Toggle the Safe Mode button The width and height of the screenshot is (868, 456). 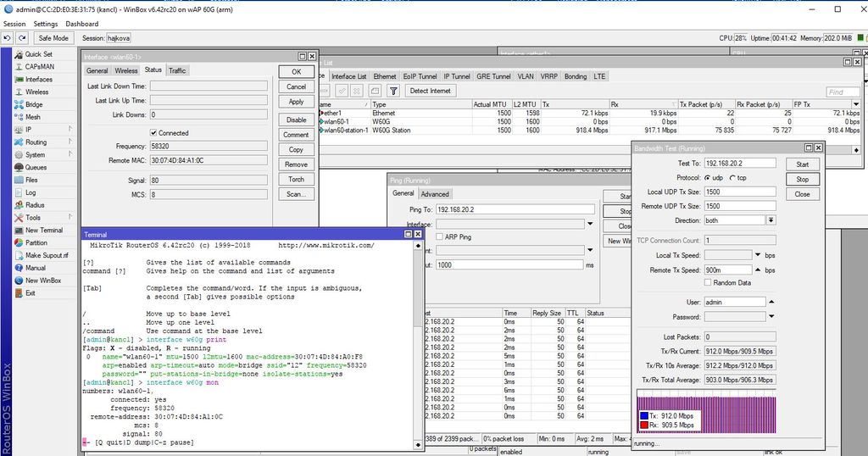click(x=53, y=38)
